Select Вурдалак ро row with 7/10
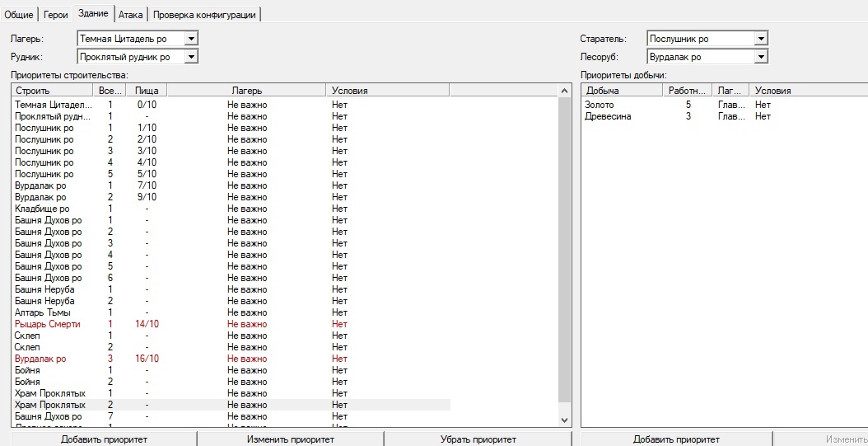Viewport: 868px width, 446px height. [x=231, y=185]
